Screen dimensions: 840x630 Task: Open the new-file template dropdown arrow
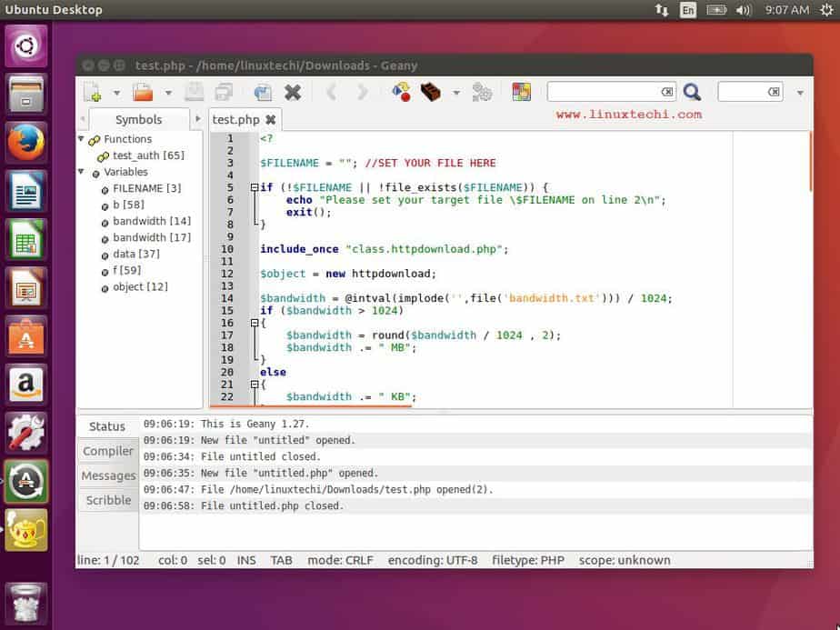point(116,93)
